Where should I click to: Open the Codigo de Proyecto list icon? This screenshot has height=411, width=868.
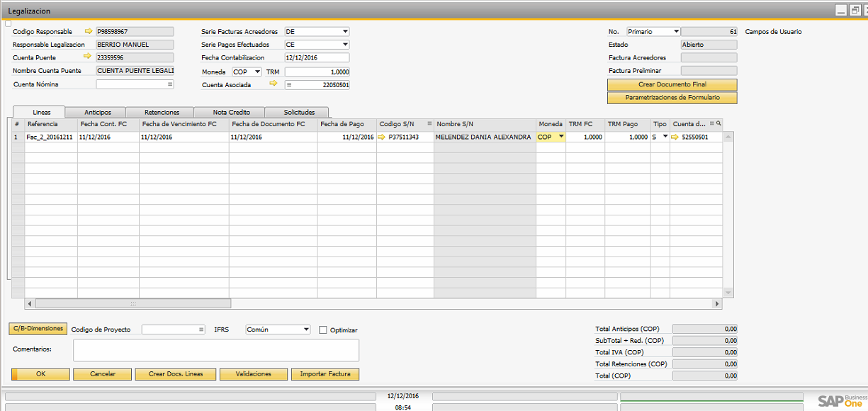201,330
